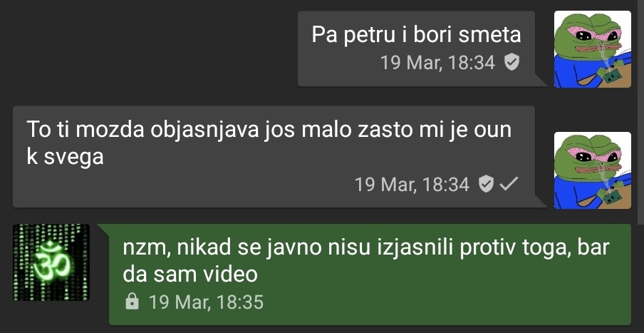Click the scrollbar at right edge

click(640, 112)
